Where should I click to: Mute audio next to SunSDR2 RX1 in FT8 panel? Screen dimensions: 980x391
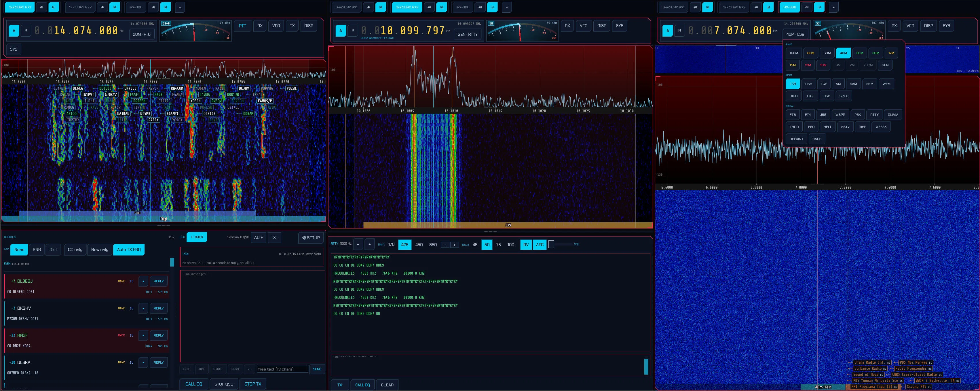[x=42, y=7]
